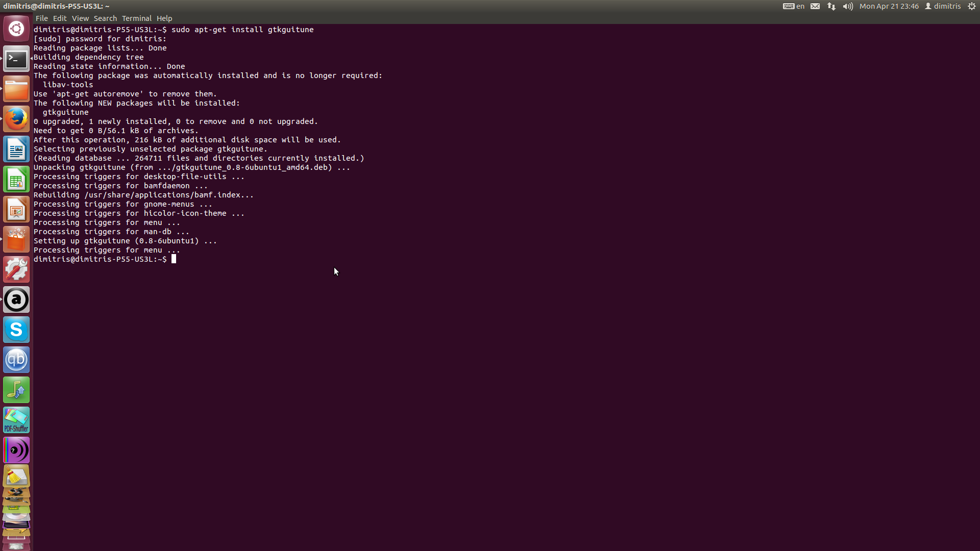Open qBittorrent launcher icon
Screen dimensions: 980x551
click(x=16, y=360)
